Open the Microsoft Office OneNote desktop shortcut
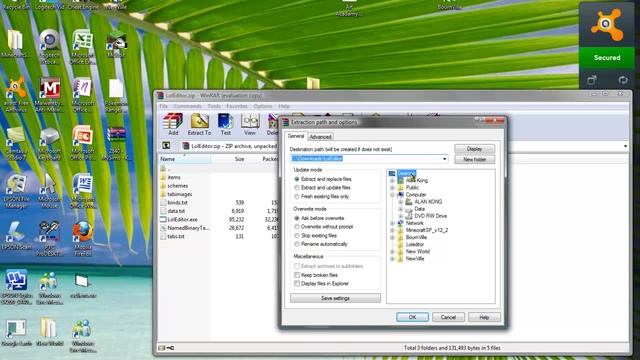Viewport: 640px width, 360px height. click(x=83, y=94)
